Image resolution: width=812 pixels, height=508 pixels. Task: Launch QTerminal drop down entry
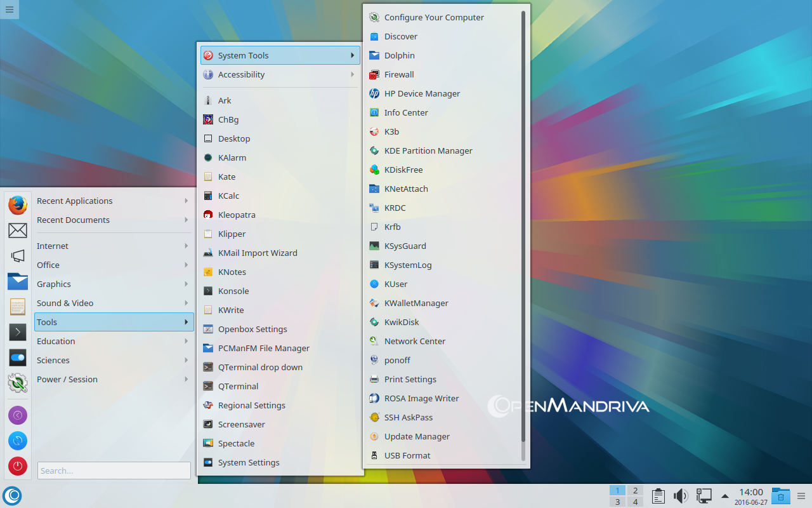(280, 367)
